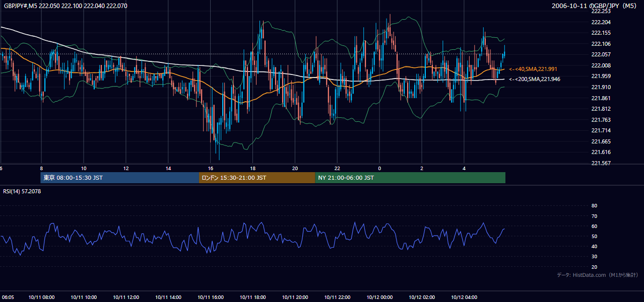
Task: Click price axis value 221.567
Action: click(601, 163)
